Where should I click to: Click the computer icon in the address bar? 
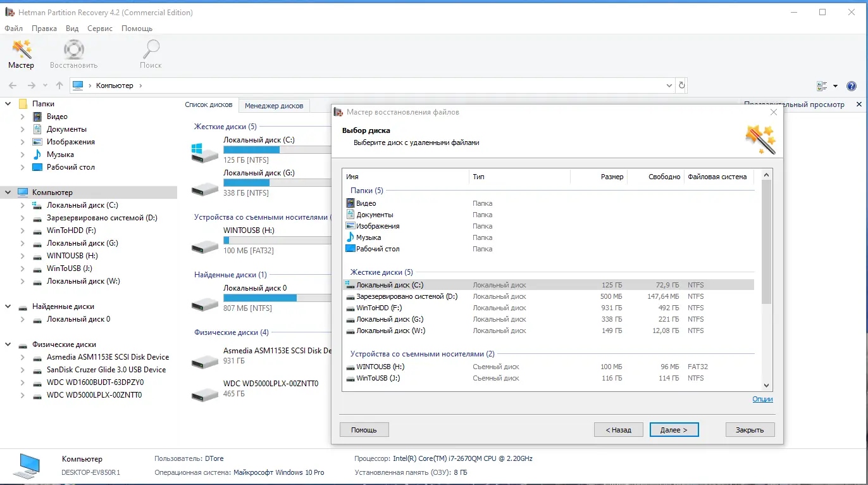78,85
